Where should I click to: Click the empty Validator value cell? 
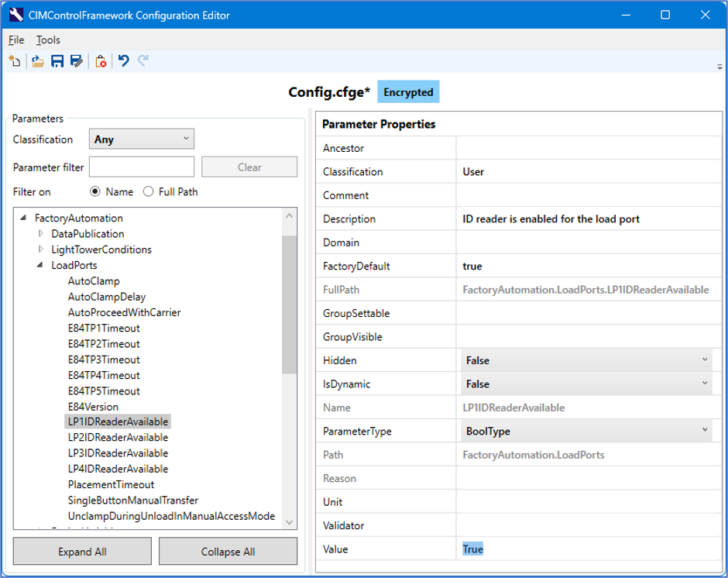[x=589, y=525]
